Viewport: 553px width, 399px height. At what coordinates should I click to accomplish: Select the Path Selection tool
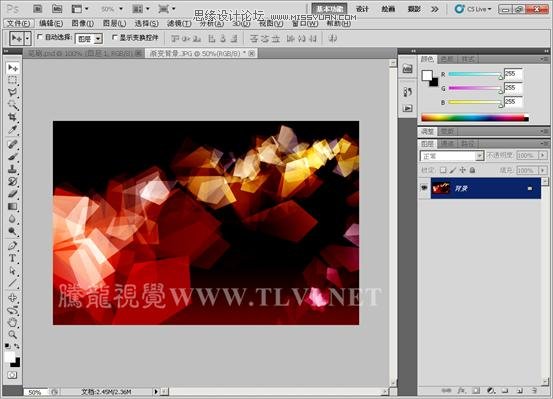(x=13, y=271)
